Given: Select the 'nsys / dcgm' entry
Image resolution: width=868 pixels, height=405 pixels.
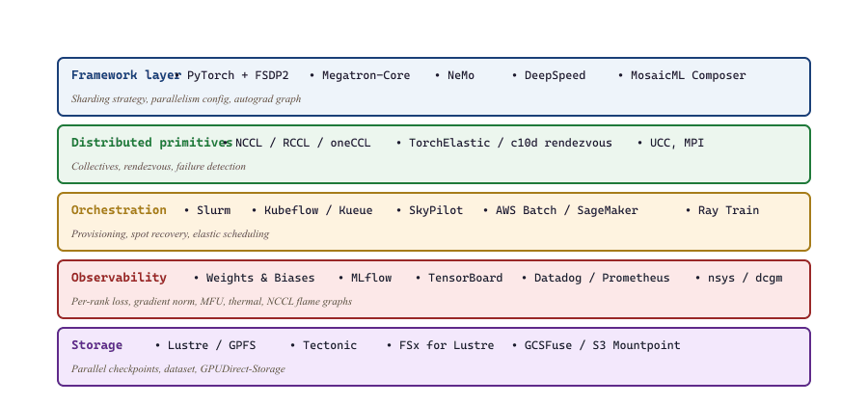Looking at the screenshot, I should [746, 278].
